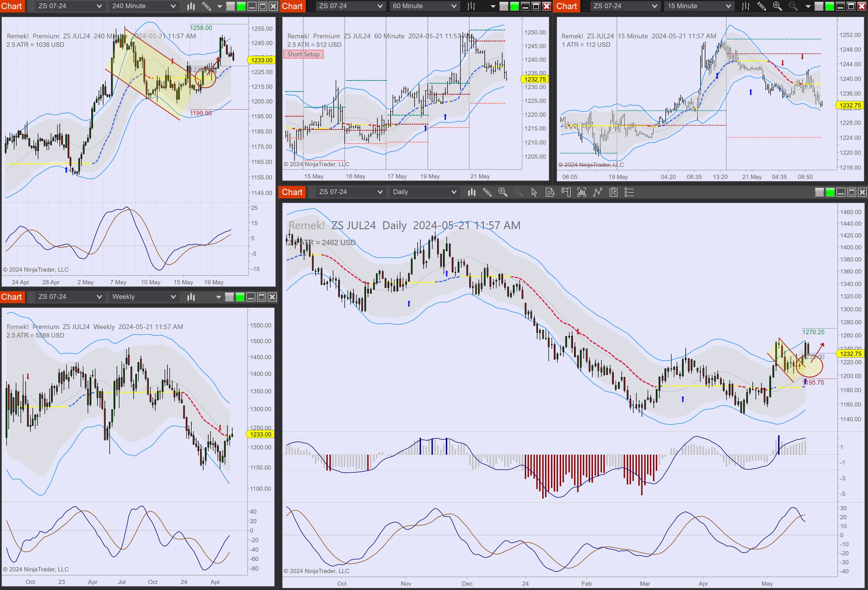
Task: Open the 240 Minute interval dropdown
Action: point(144,6)
